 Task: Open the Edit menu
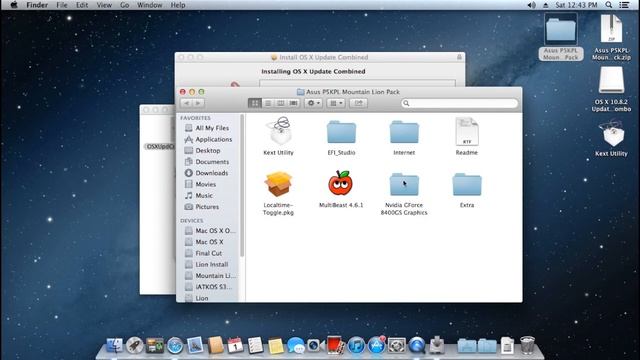pyautogui.click(x=82, y=5)
